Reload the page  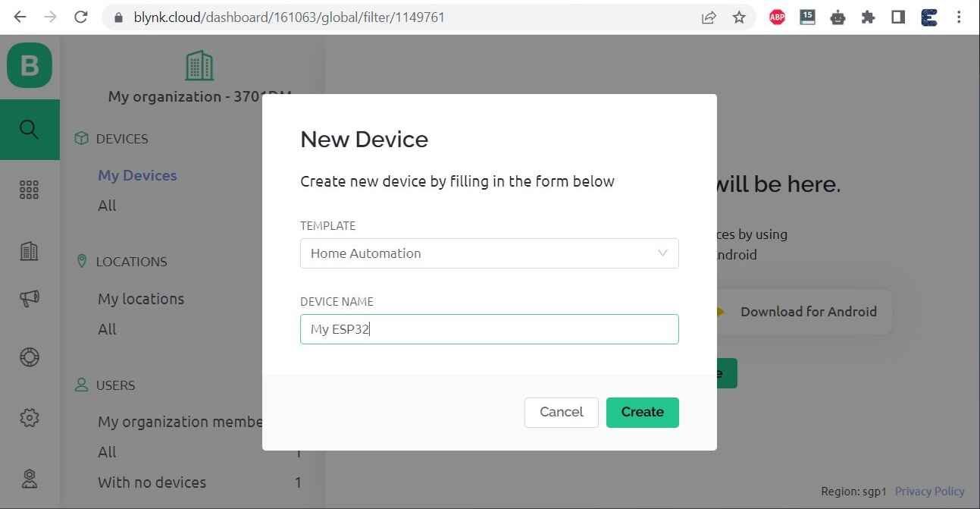[x=81, y=17]
